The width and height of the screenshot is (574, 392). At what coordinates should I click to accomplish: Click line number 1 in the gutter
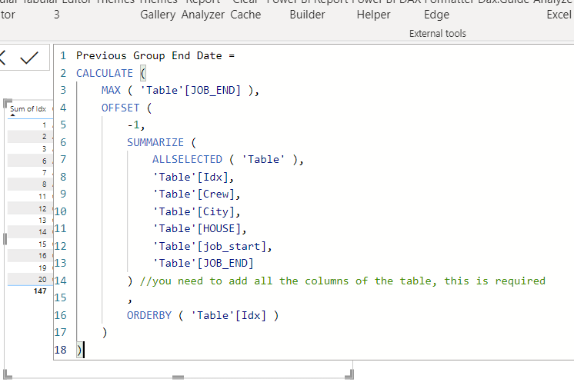(63, 55)
